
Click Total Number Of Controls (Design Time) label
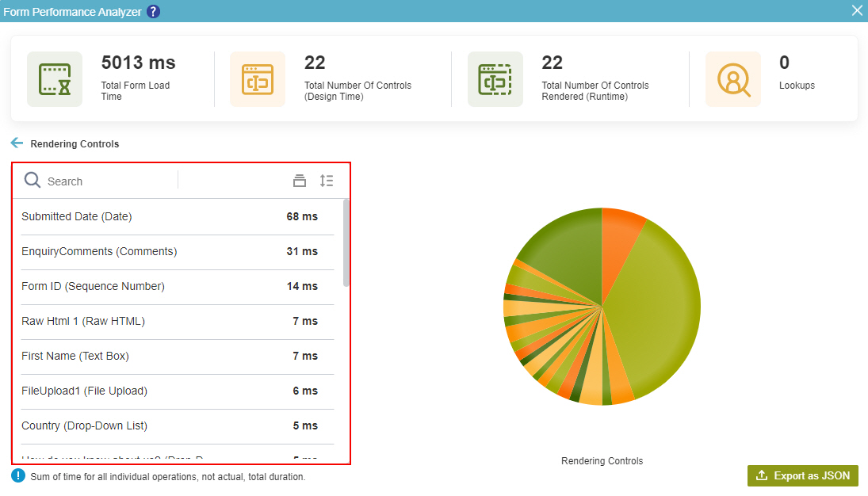(x=358, y=91)
